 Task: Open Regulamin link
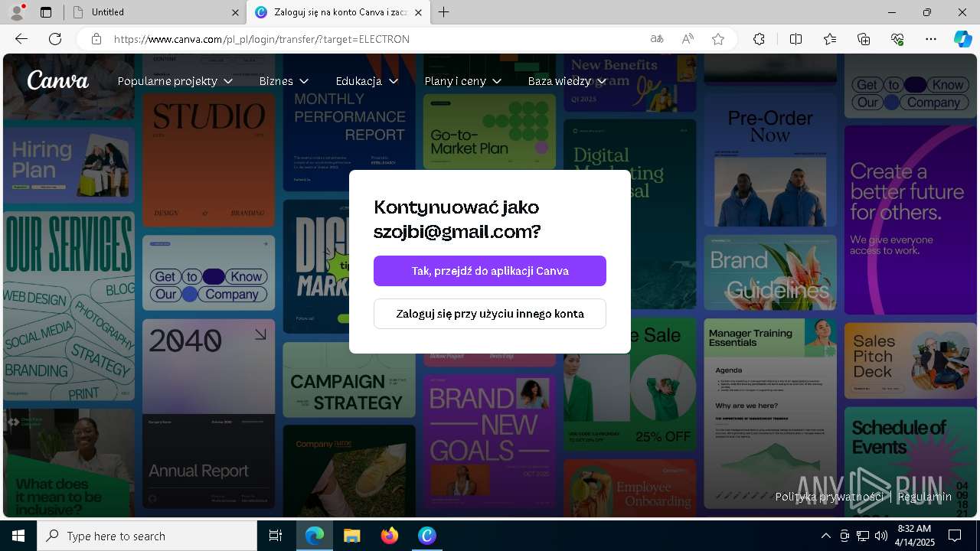(x=925, y=497)
